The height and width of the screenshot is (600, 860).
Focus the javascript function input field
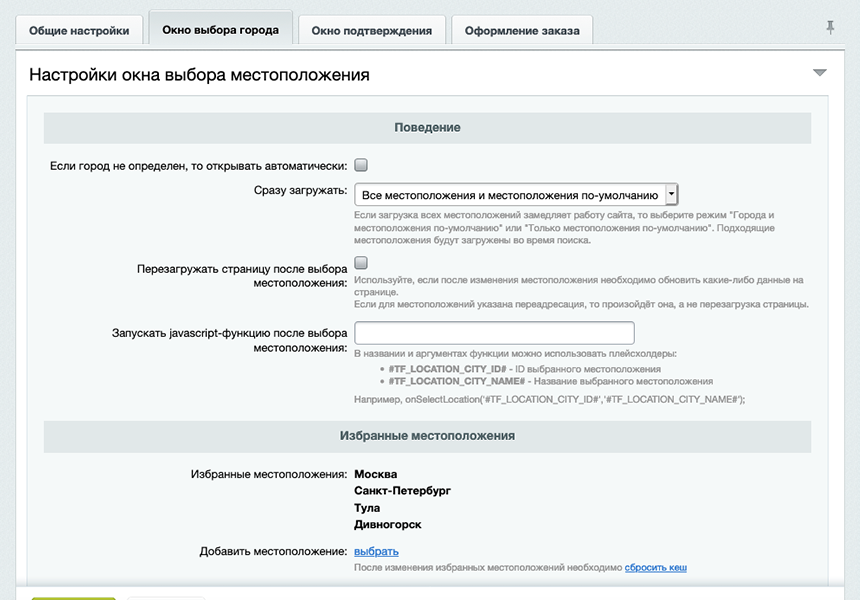(x=495, y=331)
